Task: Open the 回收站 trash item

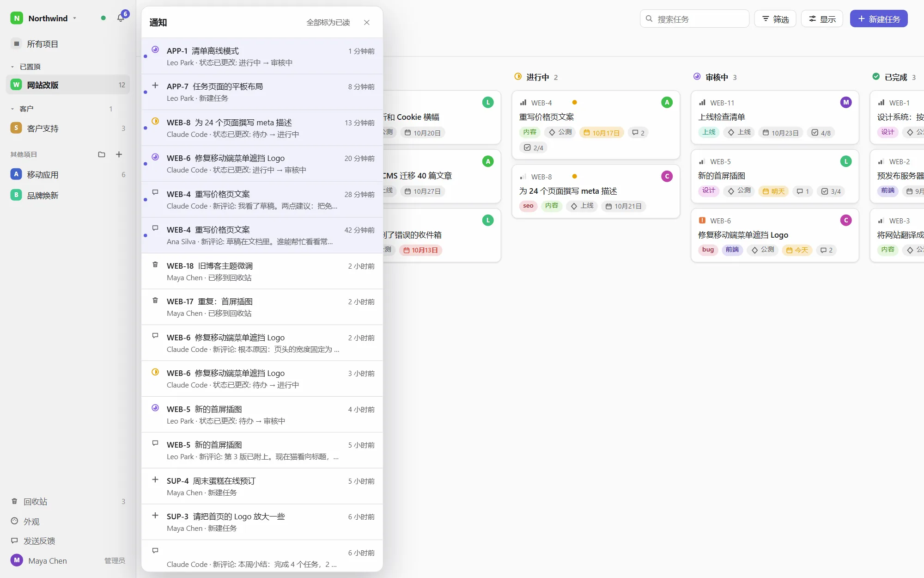Action: point(68,501)
